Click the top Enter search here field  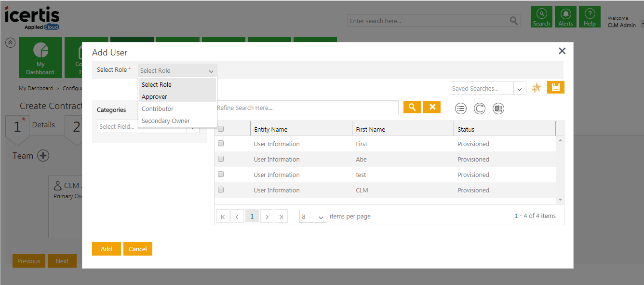(428, 21)
